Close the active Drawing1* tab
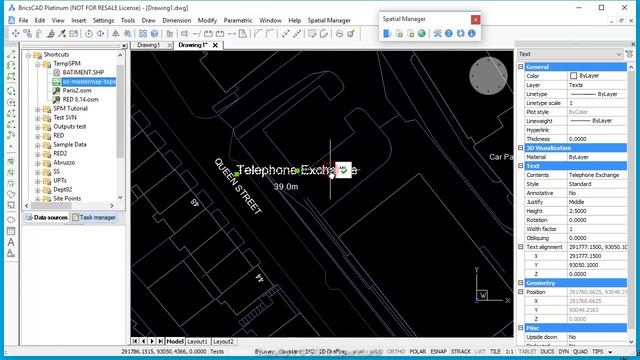The width and height of the screenshot is (640, 360). coord(215,45)
